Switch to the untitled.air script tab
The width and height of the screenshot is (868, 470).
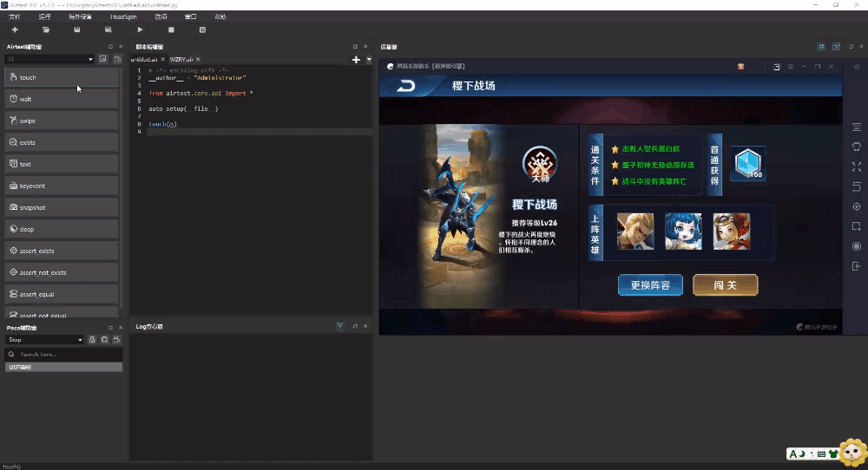144,59
